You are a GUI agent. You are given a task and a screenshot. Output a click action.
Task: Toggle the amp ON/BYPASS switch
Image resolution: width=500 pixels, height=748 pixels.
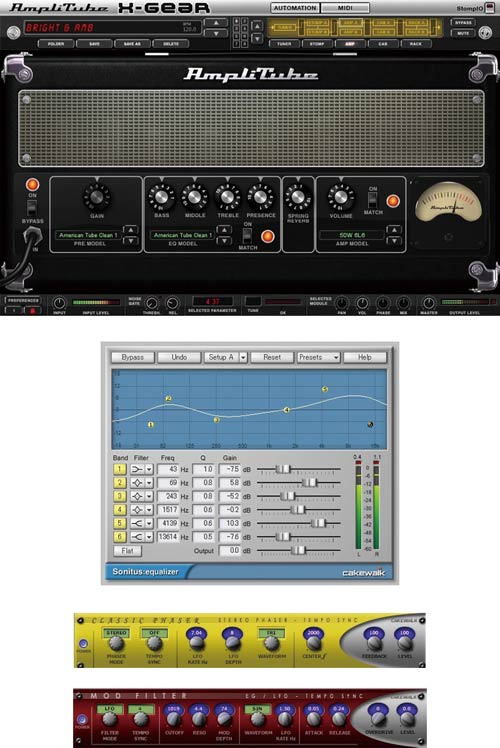[x=32, y=208]
